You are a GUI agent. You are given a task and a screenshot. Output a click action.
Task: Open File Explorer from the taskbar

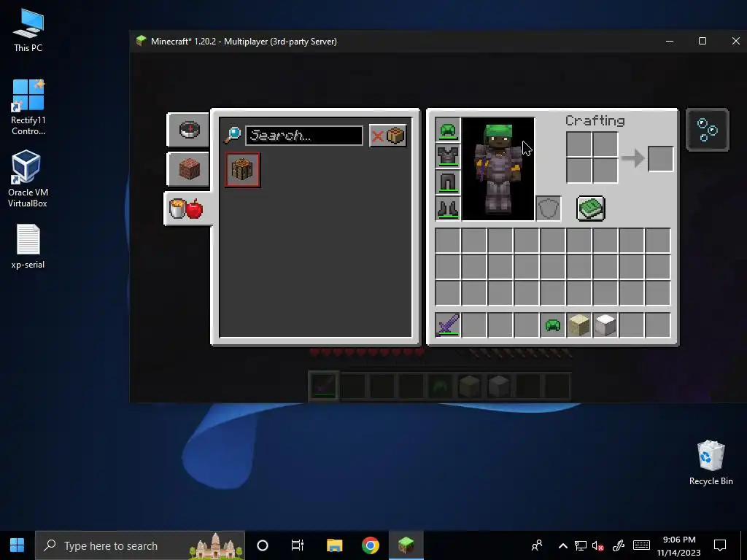pos(334,545)
